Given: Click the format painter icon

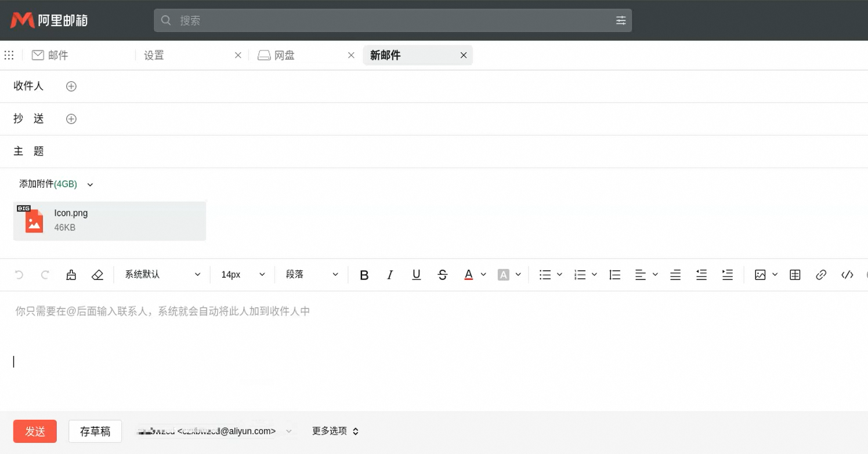Looking at the screenshot, I should (x=71, y=275).
